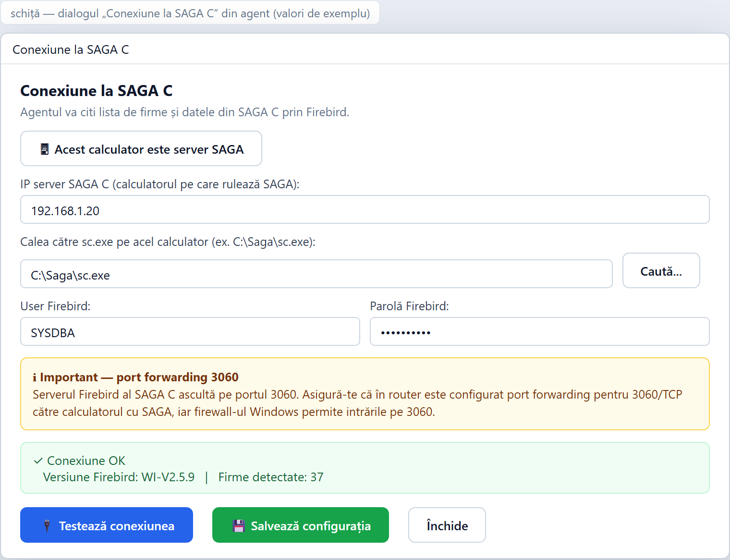Click the 'Calea către sc.exe' label

tap(168, 242)
